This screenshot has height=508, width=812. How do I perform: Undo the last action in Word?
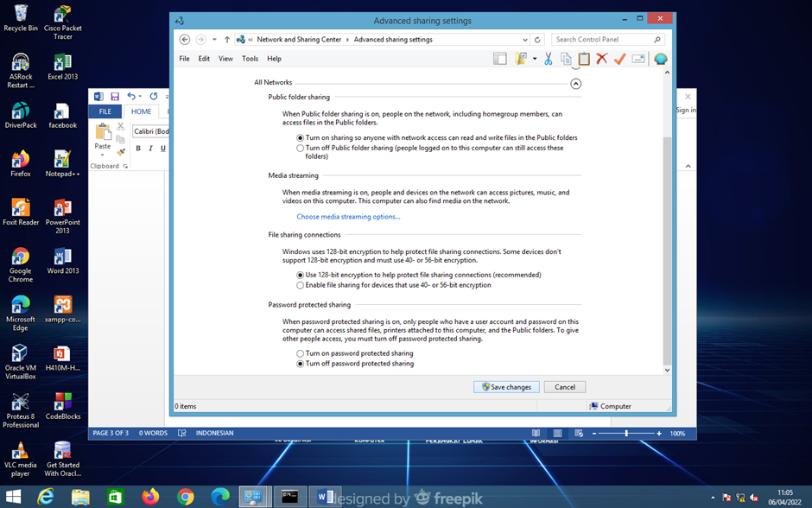(131, 96)
